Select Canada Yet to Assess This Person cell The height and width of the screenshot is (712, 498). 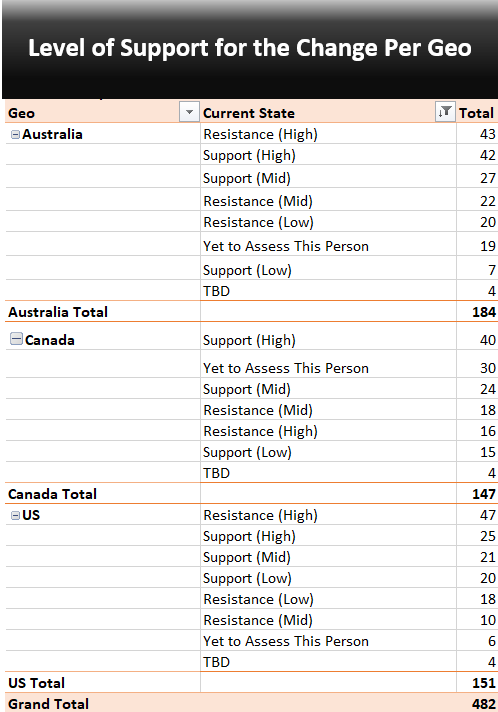[x=286, y=368]
